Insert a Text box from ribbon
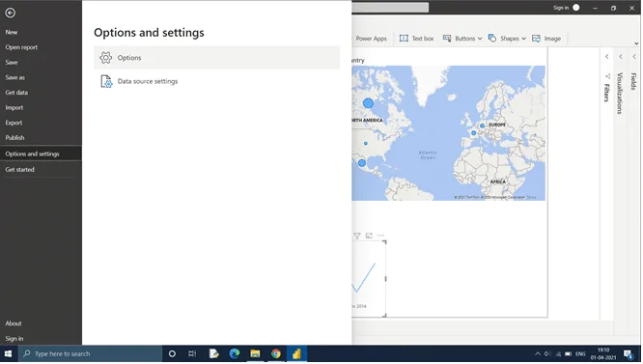The width and height of the screenshot is (643, 364). [x=417, y=39]
